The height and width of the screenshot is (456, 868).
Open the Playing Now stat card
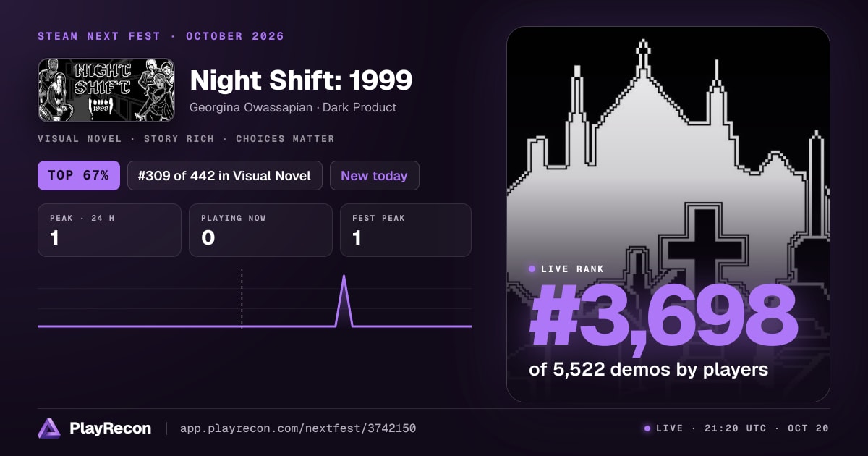tap(260, 230)
